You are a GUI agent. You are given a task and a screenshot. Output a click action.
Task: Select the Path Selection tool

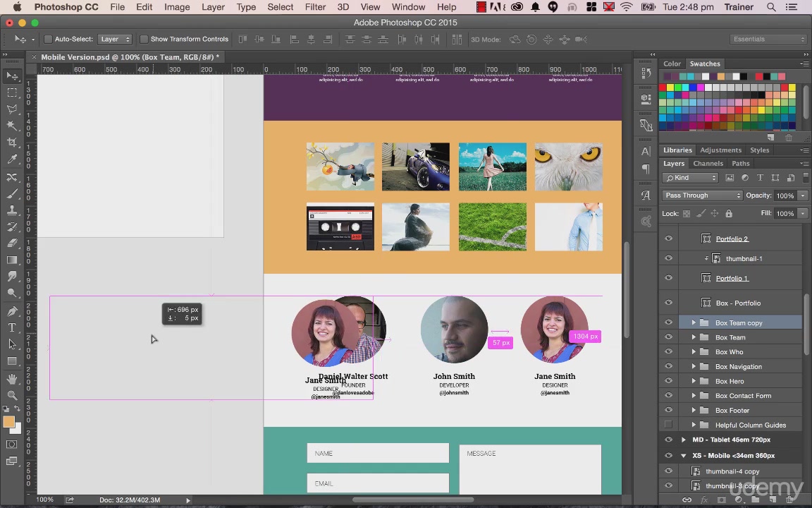[12, 344]
